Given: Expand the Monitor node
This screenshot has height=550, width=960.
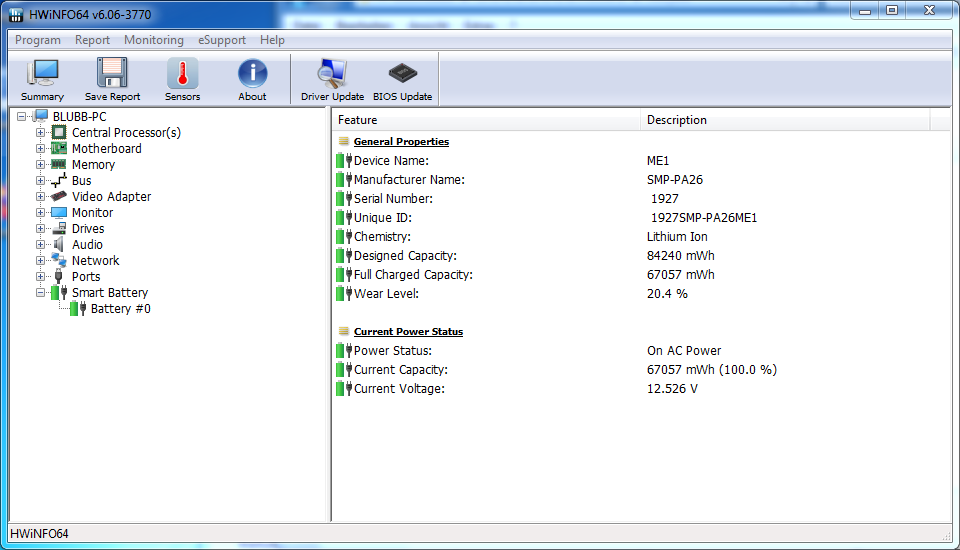Looking at the screenshot, I should point(40,213).
